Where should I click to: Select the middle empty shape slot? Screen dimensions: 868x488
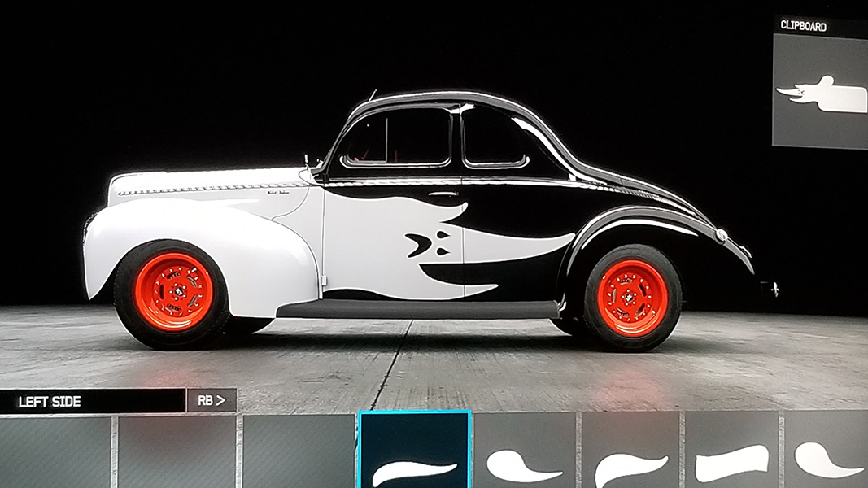[x=177, y=452]
